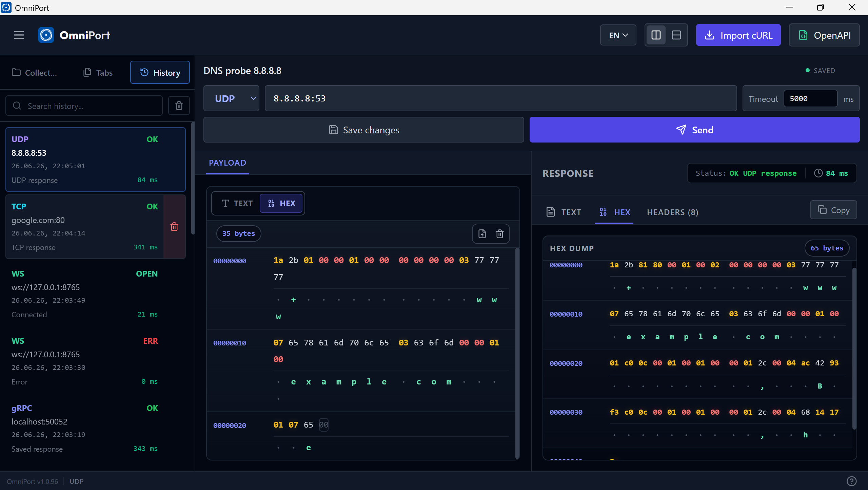Click the response time clock icon
The height and width of the screenshot is (490, 868).
click(818, 173)
